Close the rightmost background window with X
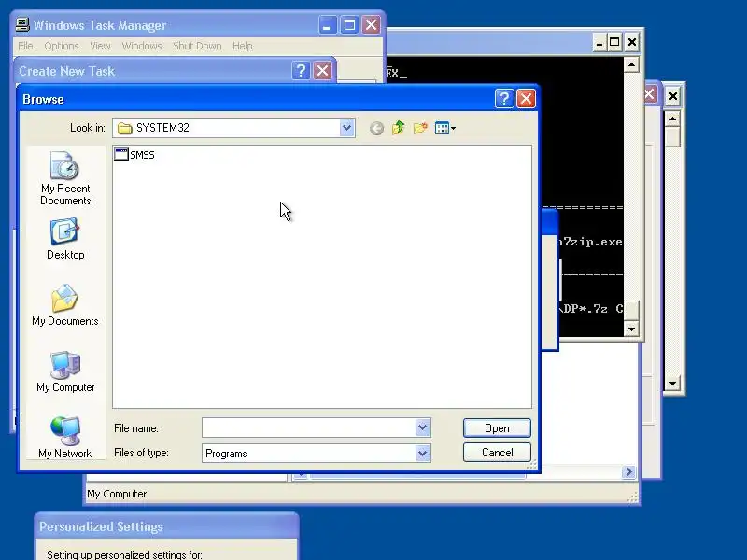Image resolution: width=747 pixels, height=560 pixels. (x=672, y=97)
